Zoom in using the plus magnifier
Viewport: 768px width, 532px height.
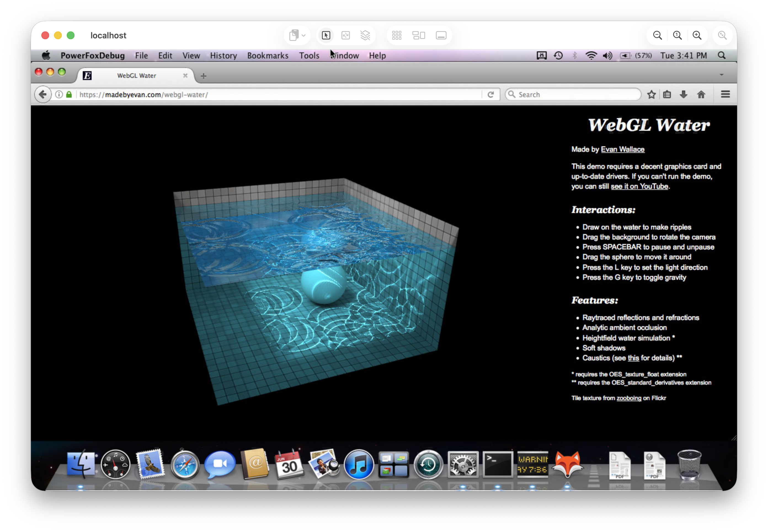[697, 35]
